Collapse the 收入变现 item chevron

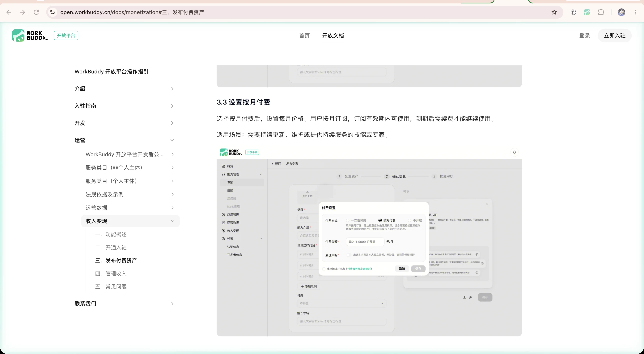[172, 221]
